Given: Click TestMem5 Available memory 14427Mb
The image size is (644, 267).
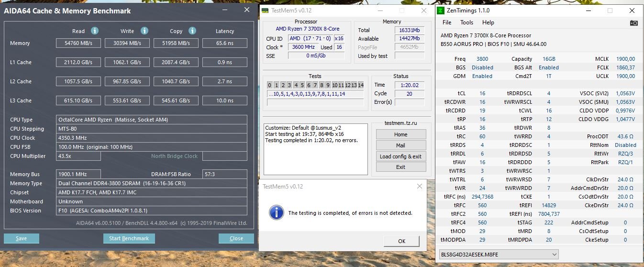Looking at the screenshot, I should (410, 38).
